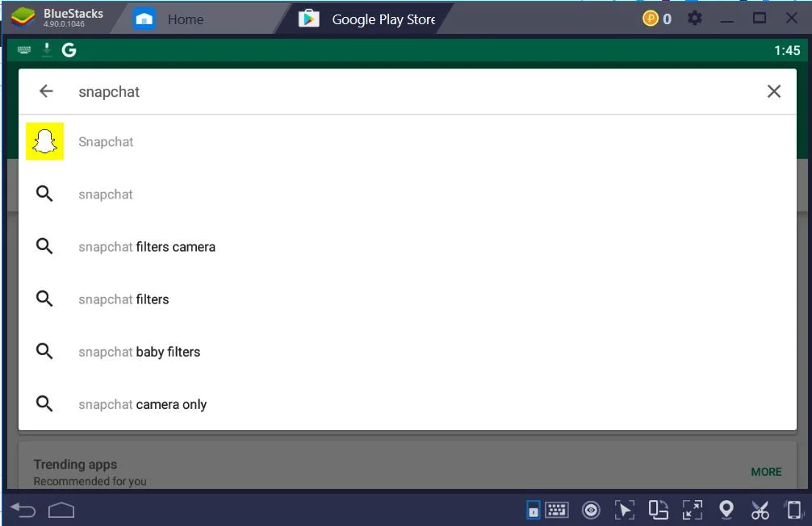The width and height of the screenshot is (812, 526).
Task: Click the magnifier icon beside 'snapchat camera only'
Action: point(44,403)
